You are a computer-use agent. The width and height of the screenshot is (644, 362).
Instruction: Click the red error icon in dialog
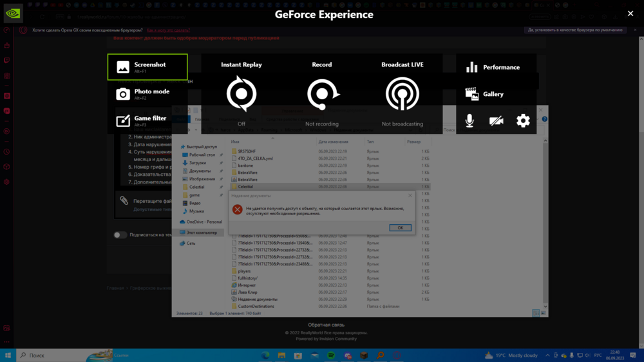(x=237, y=209)
